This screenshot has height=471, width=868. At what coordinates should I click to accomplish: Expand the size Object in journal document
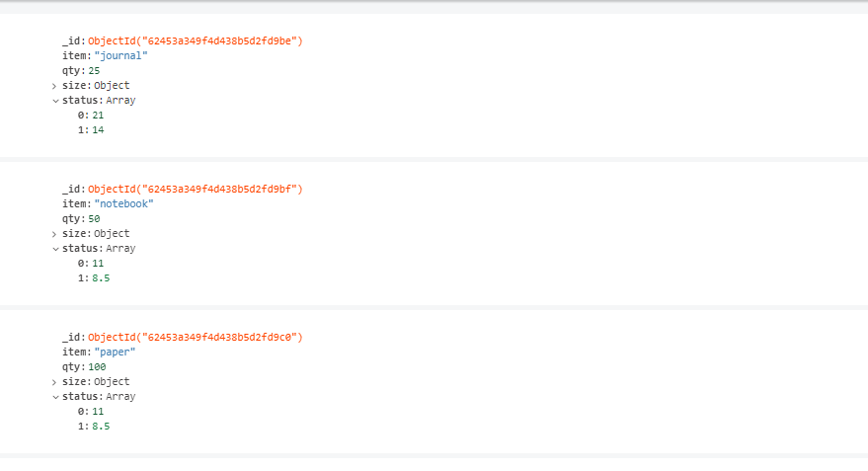(x=54, y=86)
